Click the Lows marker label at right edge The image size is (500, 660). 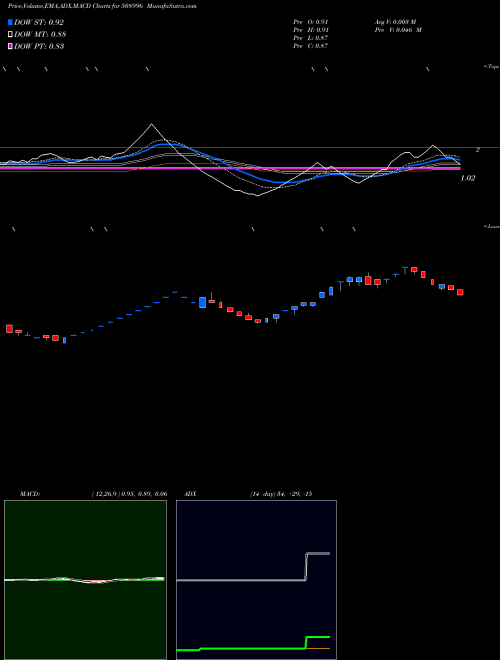[x=492, y=226]
